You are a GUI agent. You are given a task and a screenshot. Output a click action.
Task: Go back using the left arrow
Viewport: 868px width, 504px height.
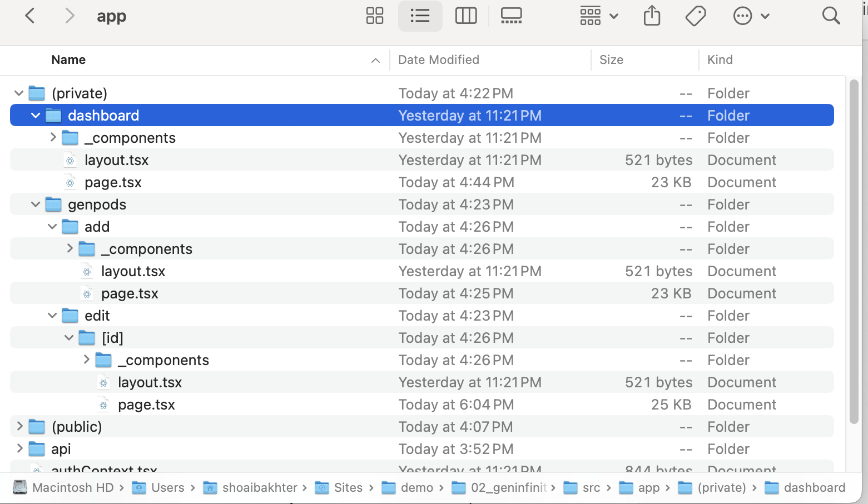[30, 16]
